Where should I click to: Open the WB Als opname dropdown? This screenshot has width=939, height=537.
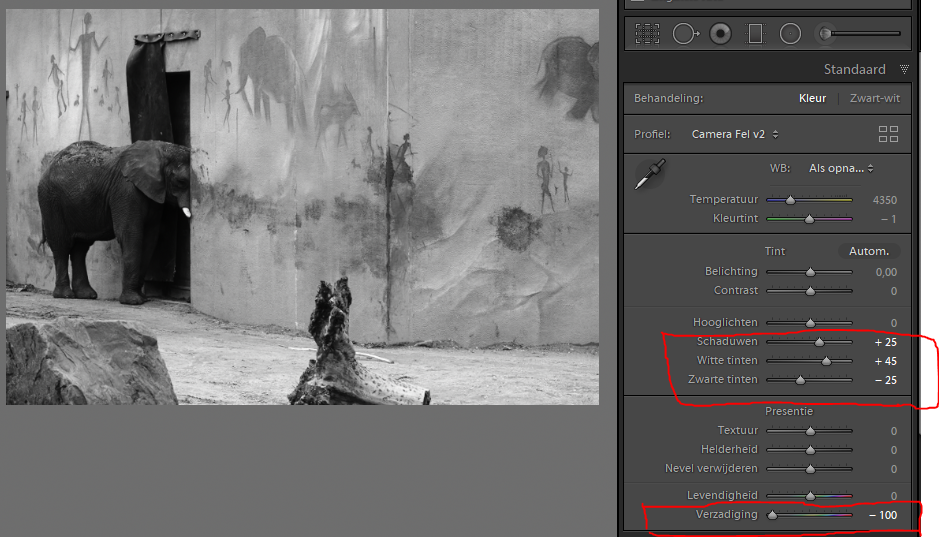click(842, 168)
